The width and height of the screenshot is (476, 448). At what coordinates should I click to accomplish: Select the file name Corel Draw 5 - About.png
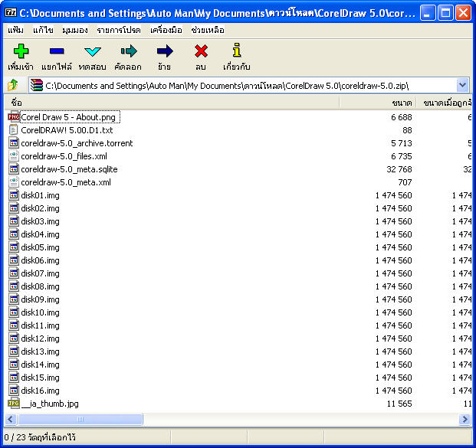[68, 117]
